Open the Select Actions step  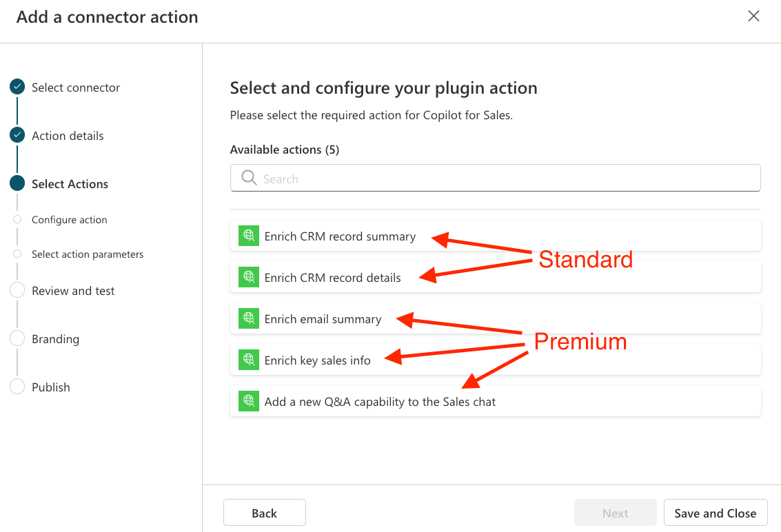pyautogui.click(x=70, y=184)
